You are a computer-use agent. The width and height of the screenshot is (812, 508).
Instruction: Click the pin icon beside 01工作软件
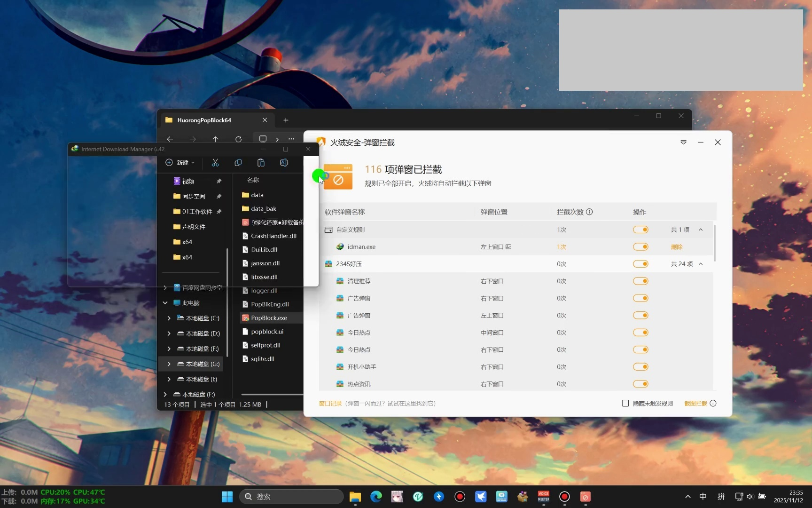(219, 212)
